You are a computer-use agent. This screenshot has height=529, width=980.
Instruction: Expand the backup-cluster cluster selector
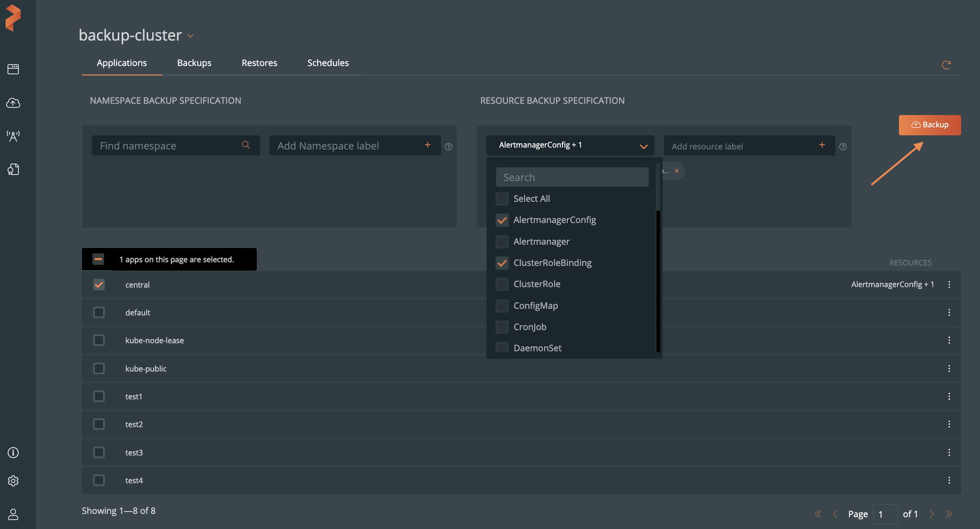coord(190,36)
